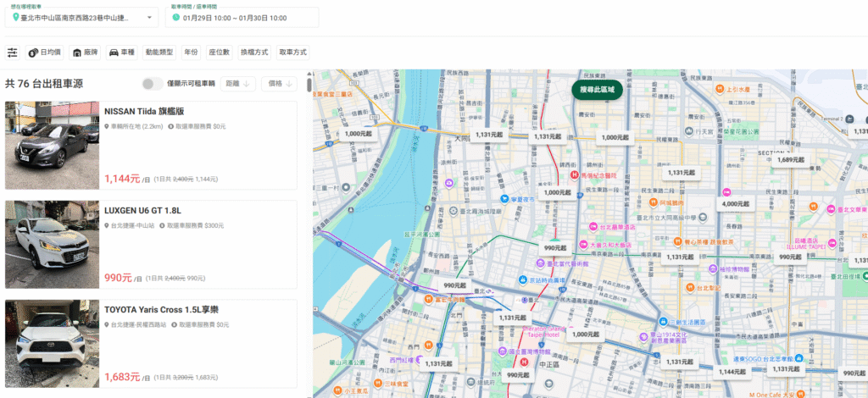Open the 取車方式 pickup method filter
The image size is (868, 398).
coord(292,53)
